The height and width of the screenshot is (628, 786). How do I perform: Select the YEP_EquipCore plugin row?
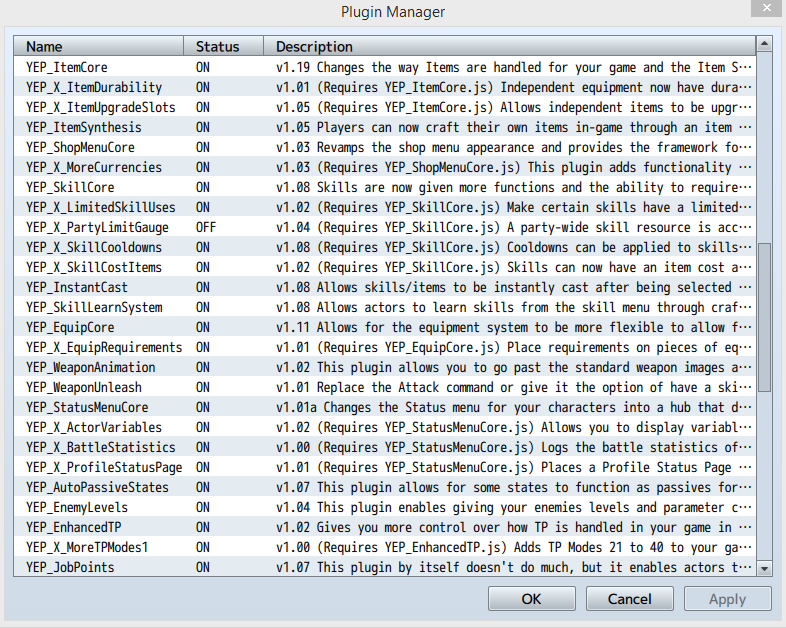pyautogui.click(x=384, y=328)
